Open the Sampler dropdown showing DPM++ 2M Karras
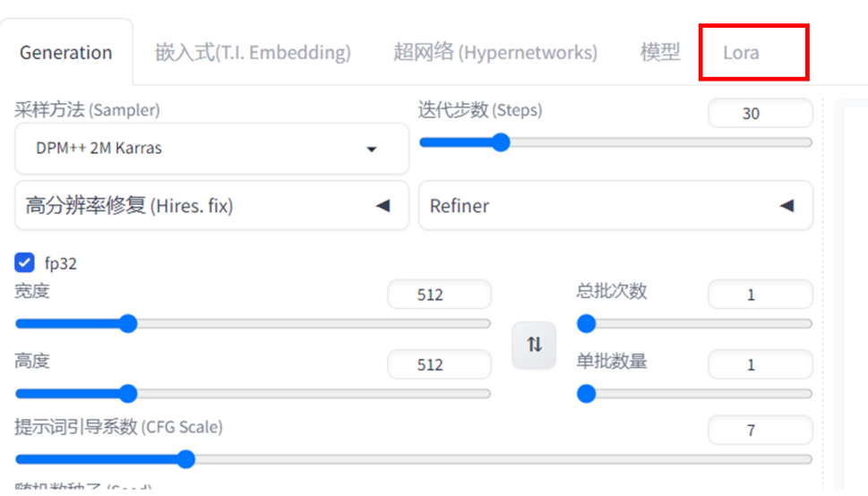This screenshot has width=868, height=496. [211, 149]
